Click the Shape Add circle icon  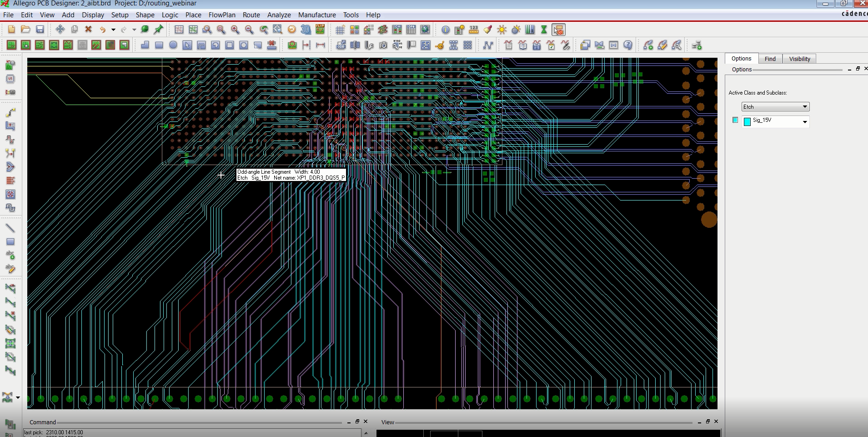point(173,45)
